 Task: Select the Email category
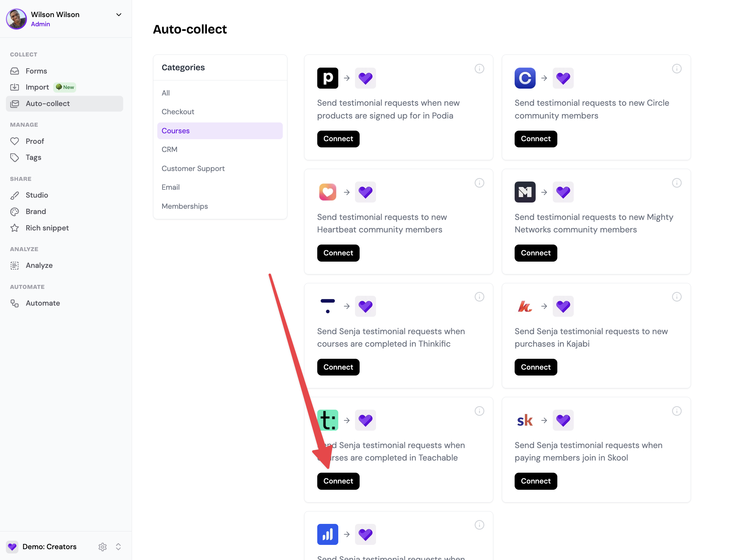[x=220, y=187]
